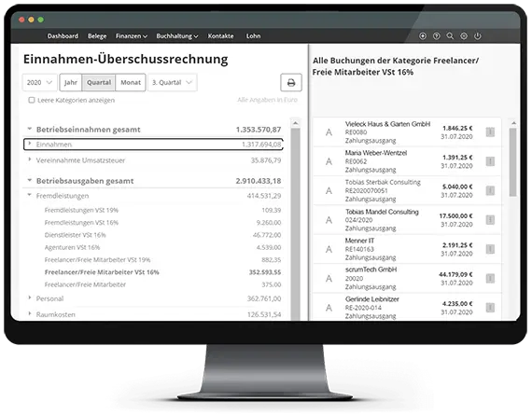532x415 pixels.
Task: Open the '3. Quartal' dropdown
Action: pos(173,82)
